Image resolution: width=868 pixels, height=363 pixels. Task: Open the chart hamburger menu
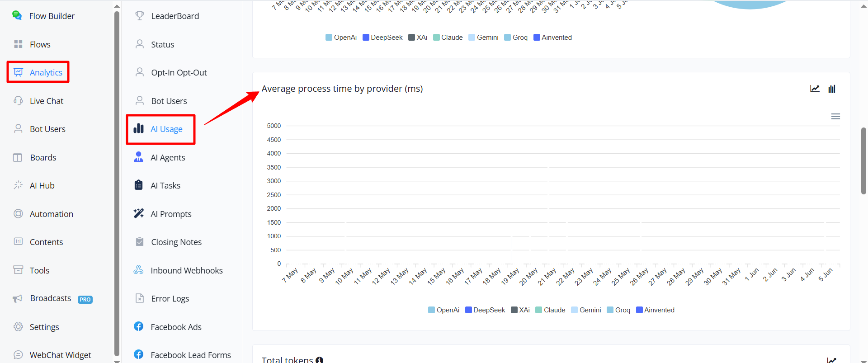tap(835, 117)
